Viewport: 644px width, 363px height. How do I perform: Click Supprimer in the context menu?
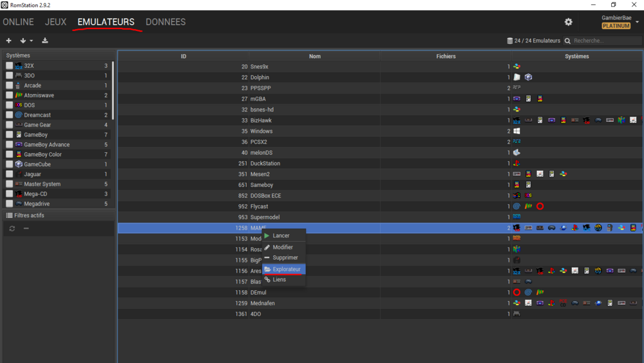click(285, 258)
